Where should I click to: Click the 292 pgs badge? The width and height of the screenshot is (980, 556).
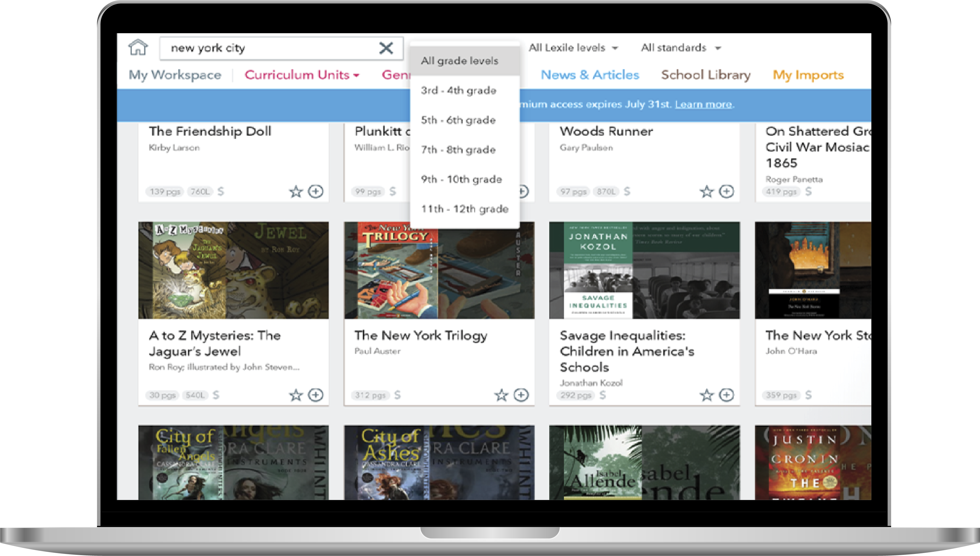point(576,395)
